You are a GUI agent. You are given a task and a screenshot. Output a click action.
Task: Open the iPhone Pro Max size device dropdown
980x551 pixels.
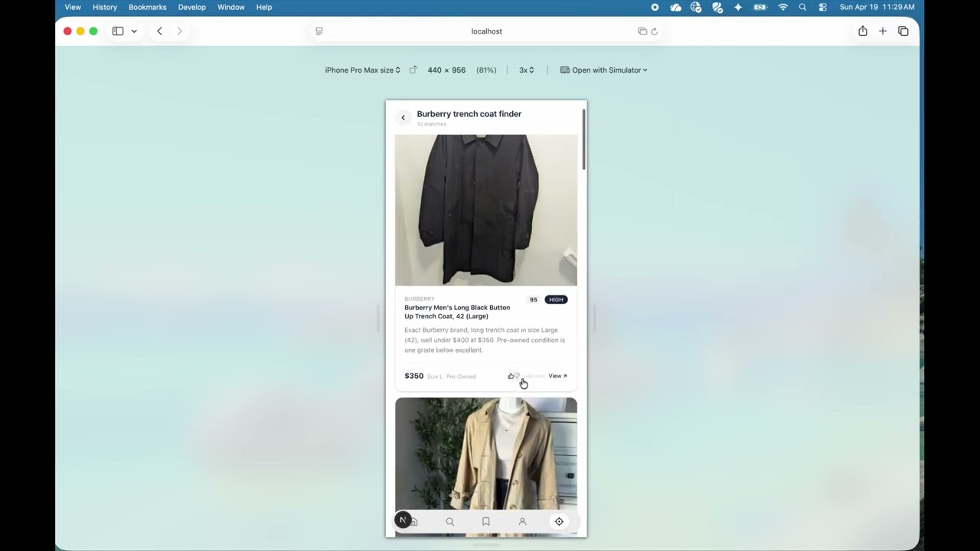click(x=362, y=70)
